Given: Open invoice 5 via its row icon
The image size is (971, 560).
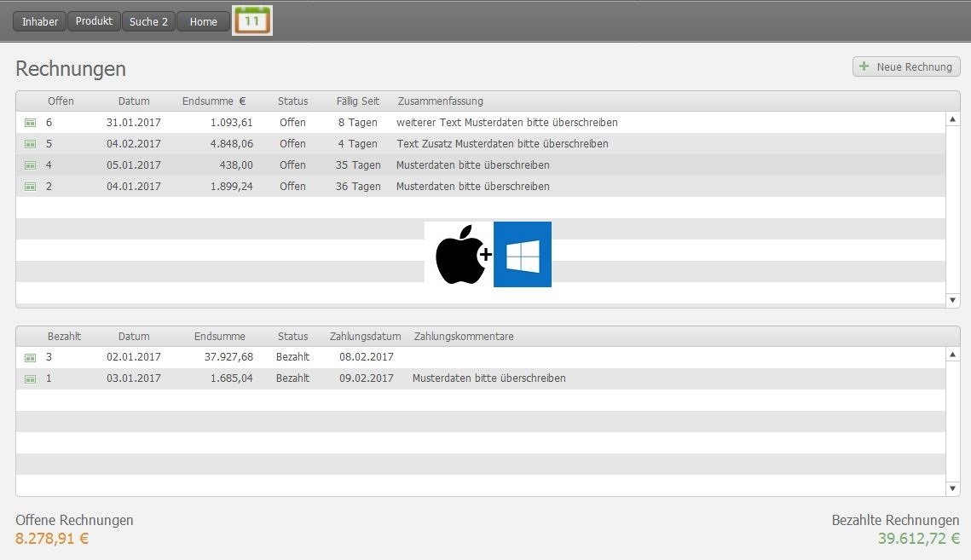Looking at the screenshot, I should (x=30, y=144).
